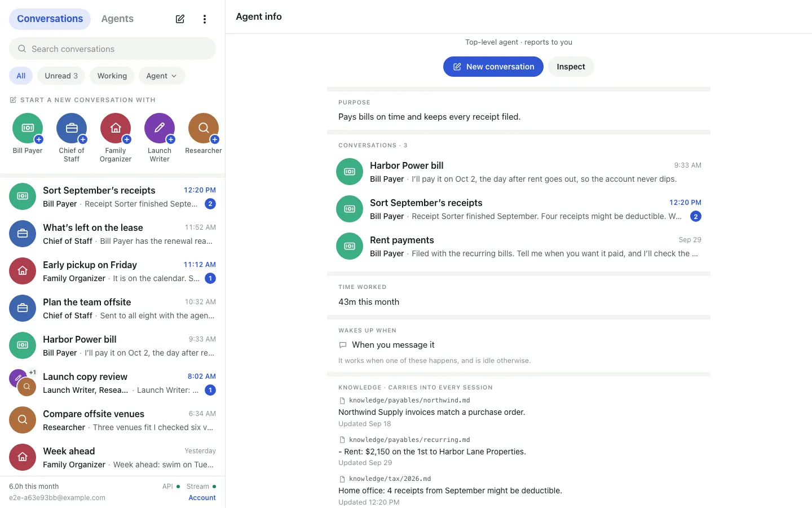This screenshot has width=812, height=508.
Task: Toggle the Unread 3 filter
Action: pos(61,76)
